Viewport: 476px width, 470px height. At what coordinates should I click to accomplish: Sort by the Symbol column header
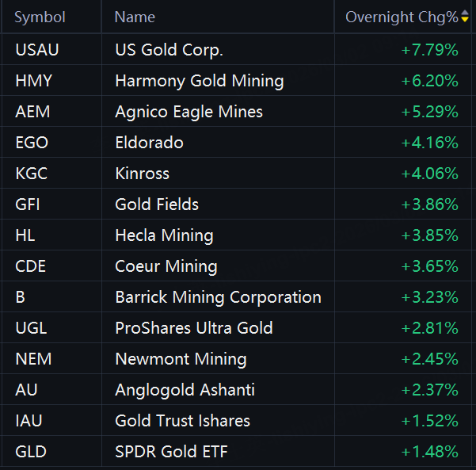[40, 17]
